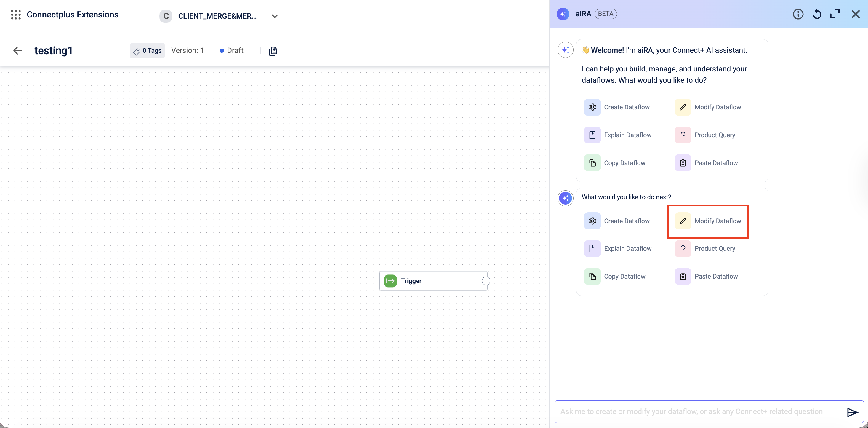Open the 0 Tags selector
The height and width of the screenshot is (428, 868).
tap(148, 51)
